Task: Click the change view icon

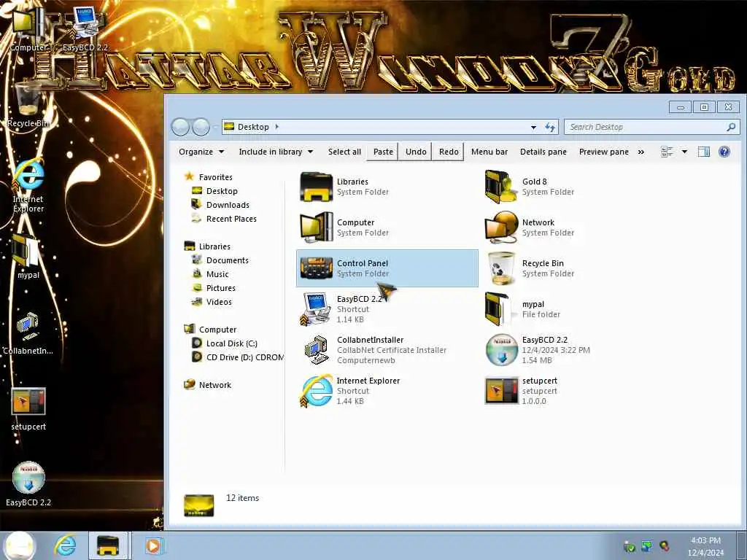Action: tap(667, 152)
